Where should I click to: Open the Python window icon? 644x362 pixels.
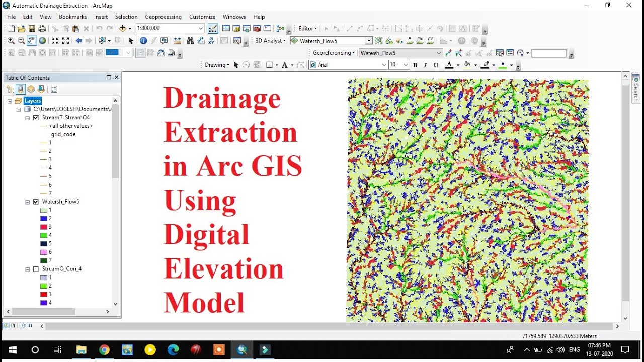pyautogui.click(x=267, y=29)
